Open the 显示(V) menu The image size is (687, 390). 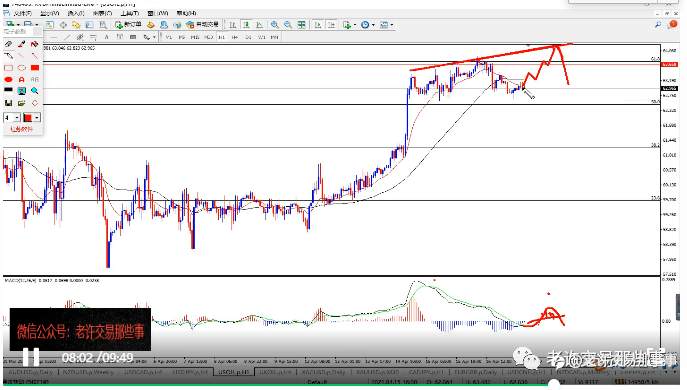[49, 14]
